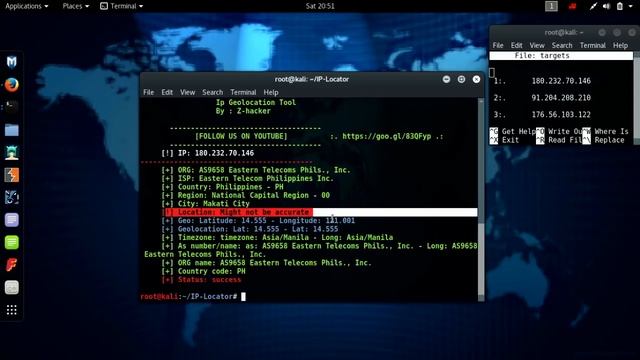Click the Geo: Latitude 14.555 line

(x=258, y=221)
